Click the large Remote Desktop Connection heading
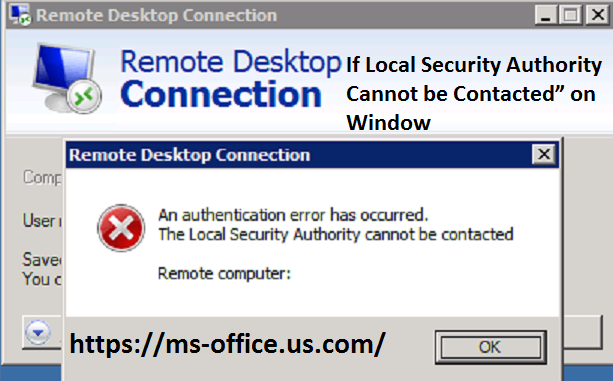Screen dimensions: 613x381 [x=231, y=78]
